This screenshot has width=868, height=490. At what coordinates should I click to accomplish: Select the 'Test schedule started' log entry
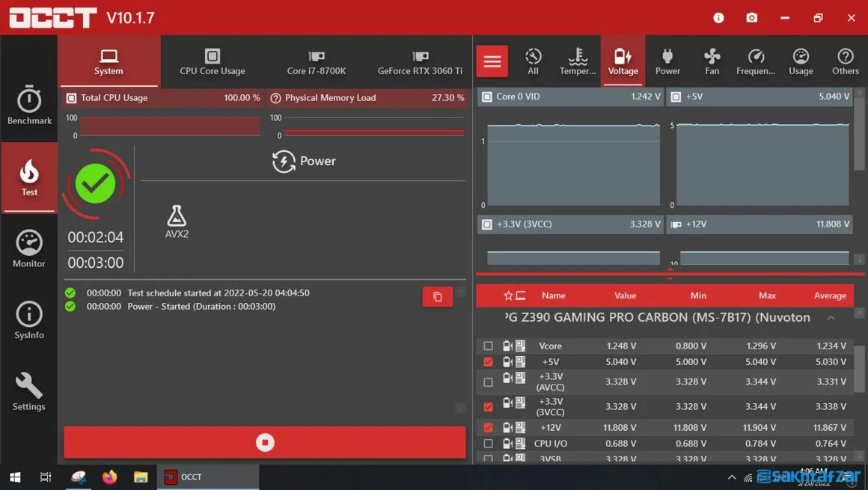(x=218, y=293)
